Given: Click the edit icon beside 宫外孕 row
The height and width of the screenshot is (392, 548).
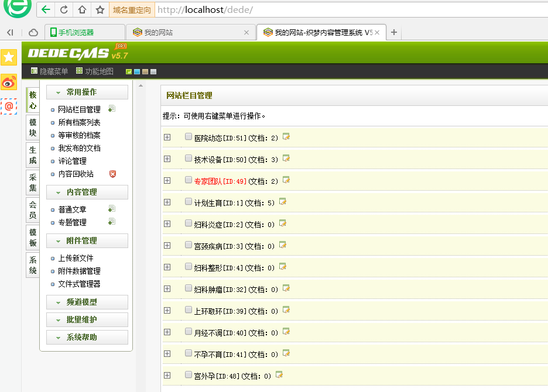Looking at the screenshot, I should tap(279, 375).
